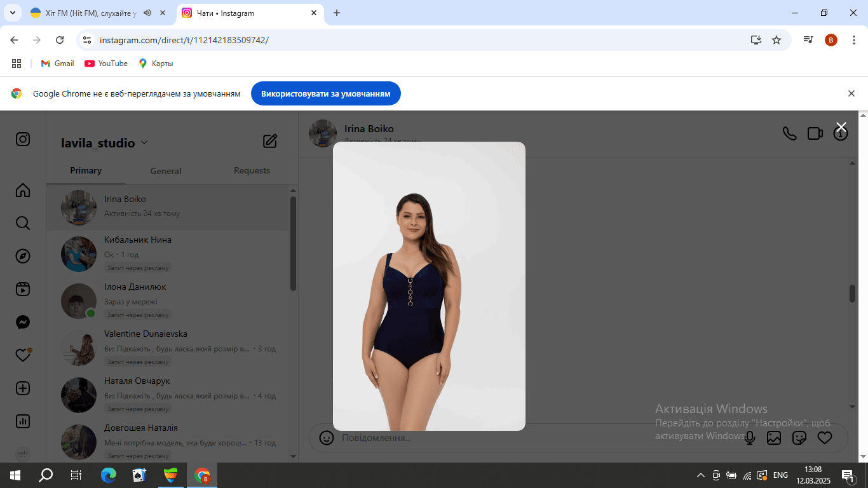
Task: Open the notifications heart icon in the sidebar
Action: pyautogui.click(x=23, y=355)
